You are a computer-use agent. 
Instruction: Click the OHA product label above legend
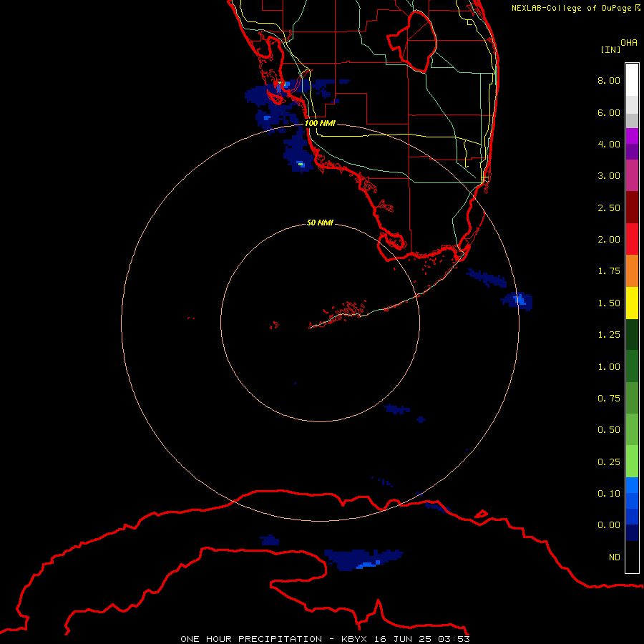pos(629,42)
